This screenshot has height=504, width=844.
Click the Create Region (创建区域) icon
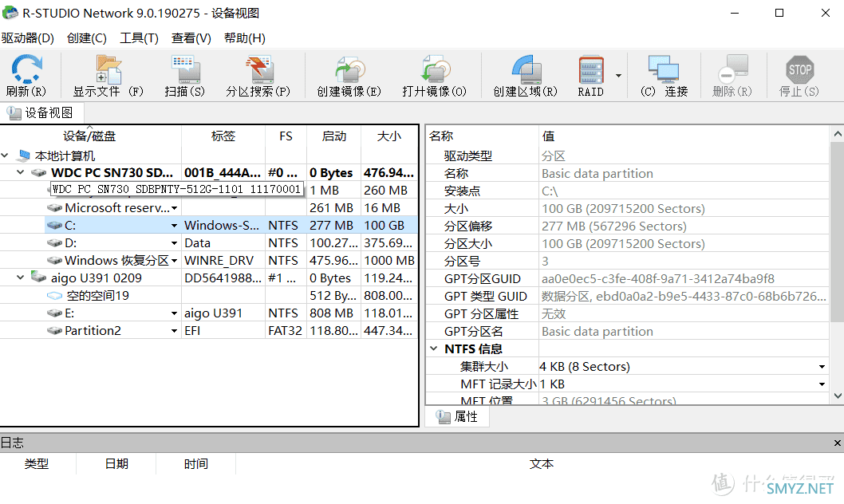[x=526, y=70]
